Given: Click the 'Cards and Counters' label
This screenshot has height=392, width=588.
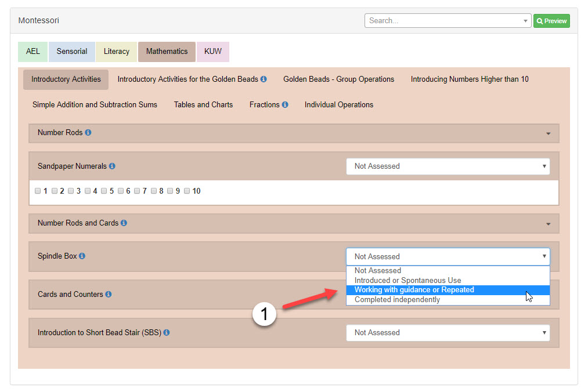Looking at the screenshot, I should coord(70,294).
